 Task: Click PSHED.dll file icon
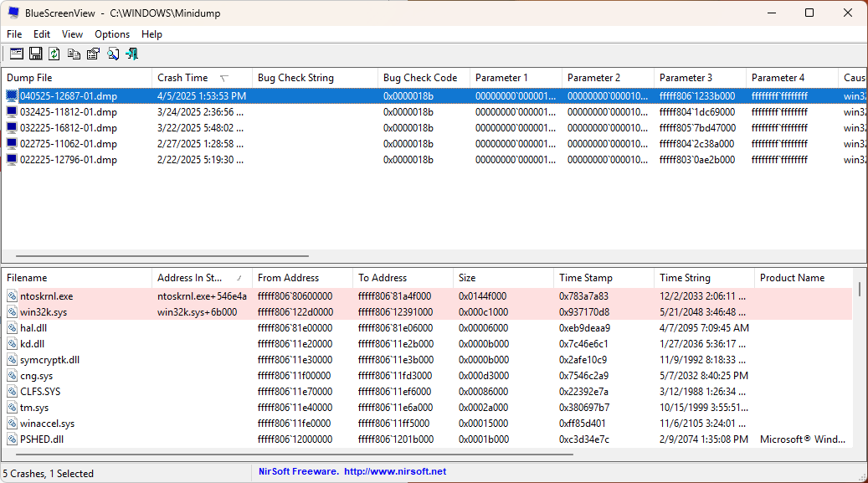13,439
